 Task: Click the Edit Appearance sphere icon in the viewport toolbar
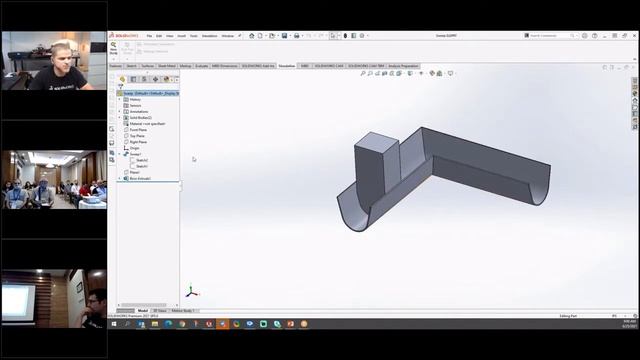click(x=432, y=73)
